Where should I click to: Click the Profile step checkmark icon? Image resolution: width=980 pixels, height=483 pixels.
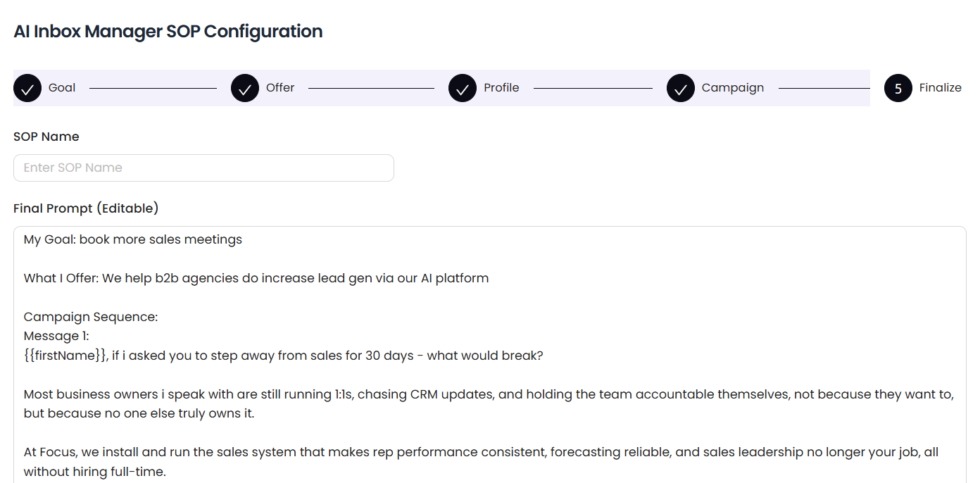463,87
